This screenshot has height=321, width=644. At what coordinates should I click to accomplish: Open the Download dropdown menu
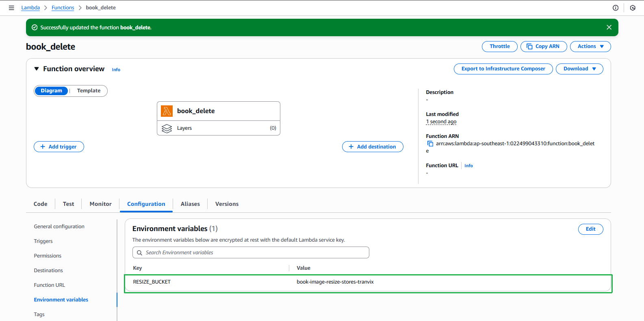click(579, 69)
